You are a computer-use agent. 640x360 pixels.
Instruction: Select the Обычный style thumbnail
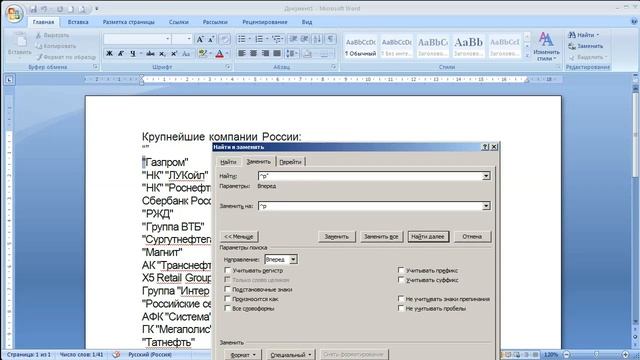(x=360, y=47)
